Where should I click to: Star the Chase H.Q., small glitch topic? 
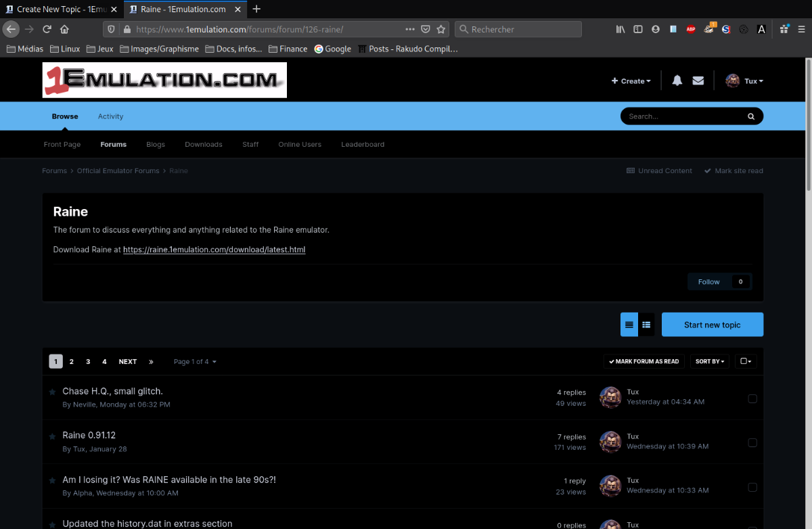(52, 392)
